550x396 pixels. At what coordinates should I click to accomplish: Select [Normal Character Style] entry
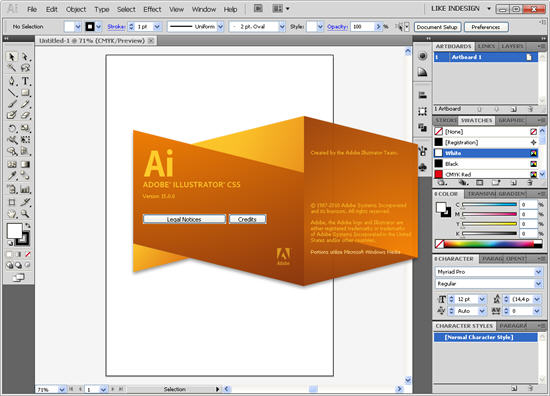486,337
